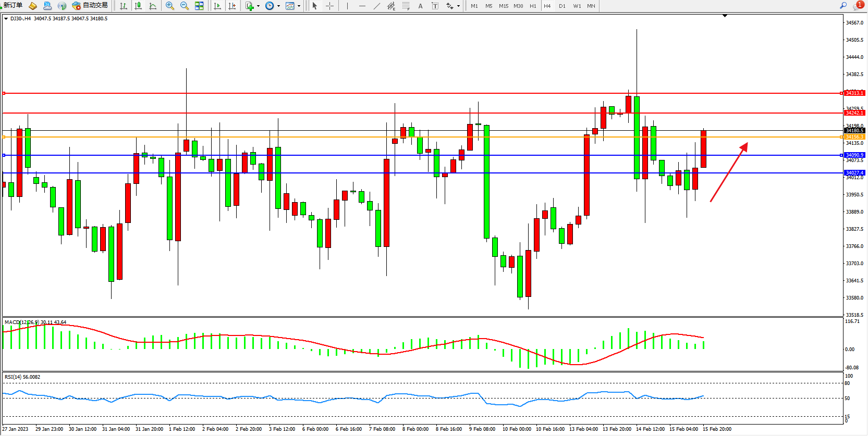The image size is (868, 436).
Task: Click the 新订单 new order button
Action: (13, 6)
